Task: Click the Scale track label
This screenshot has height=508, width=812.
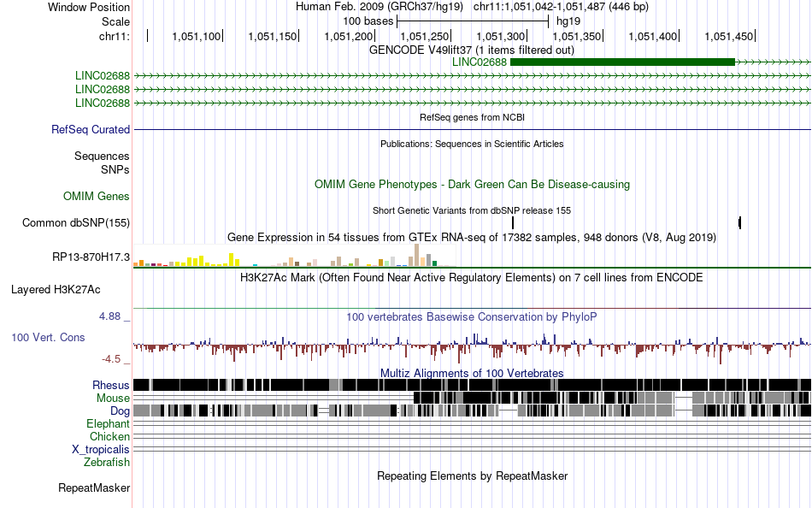Action: [115, 21]
